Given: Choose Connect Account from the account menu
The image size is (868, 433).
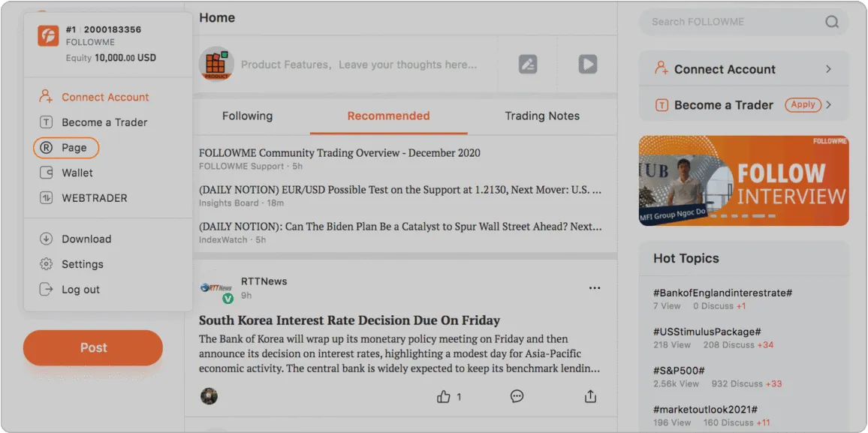Looking at the screenshot, I should click(x=105, y=97).
